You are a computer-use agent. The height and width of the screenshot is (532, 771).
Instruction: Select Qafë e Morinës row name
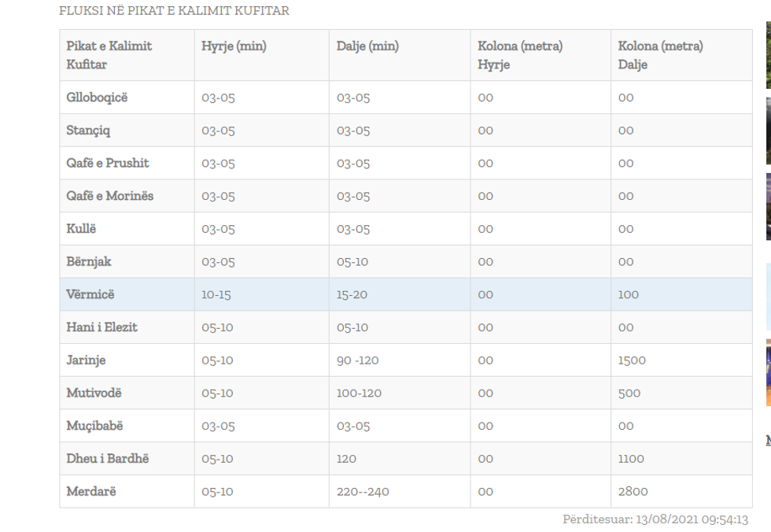pyautogui.click(x=110, y=196)
